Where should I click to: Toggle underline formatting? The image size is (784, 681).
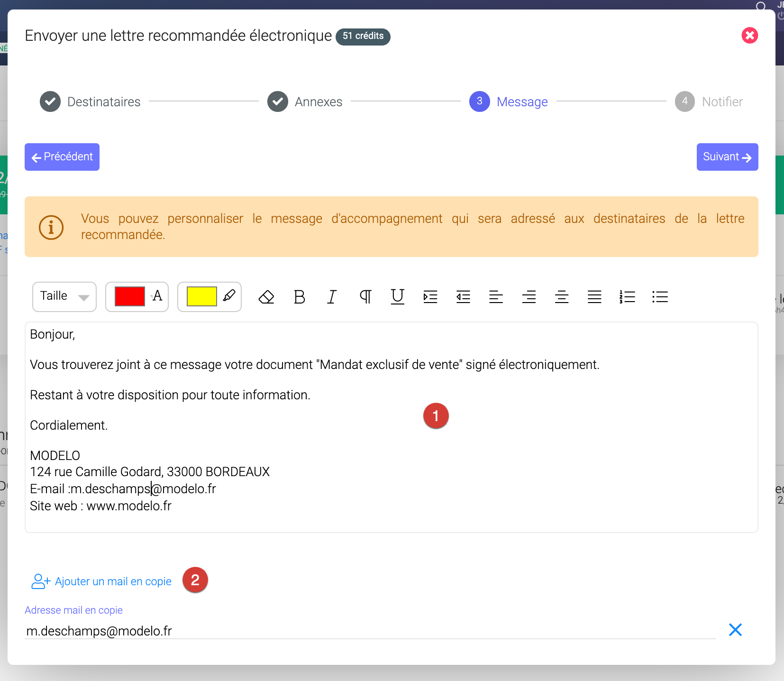pos(398,297)
